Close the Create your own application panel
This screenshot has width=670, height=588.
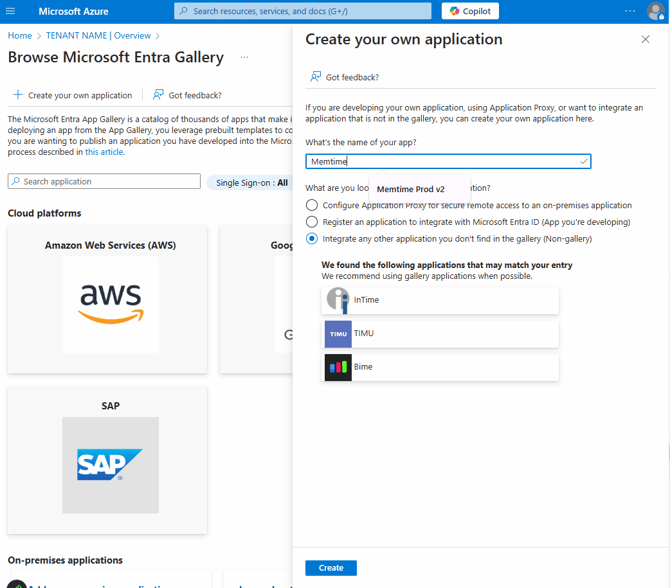[x=645, y=39]
